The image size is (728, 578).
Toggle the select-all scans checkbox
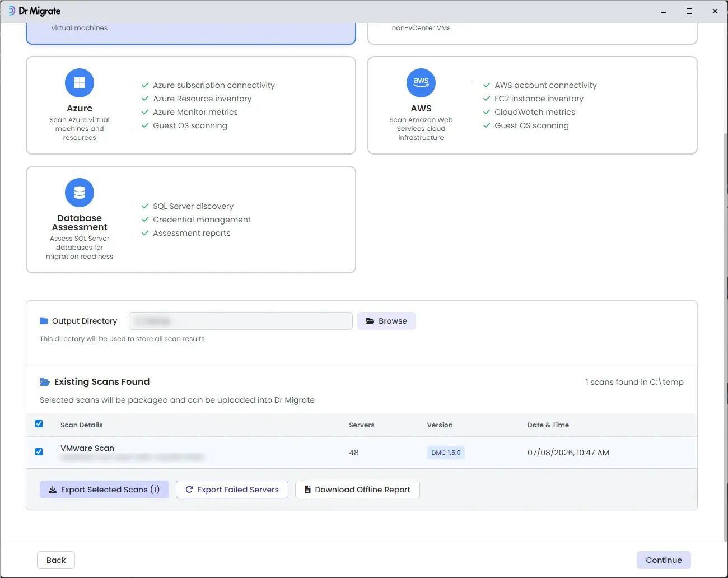(x=39, y=424)
